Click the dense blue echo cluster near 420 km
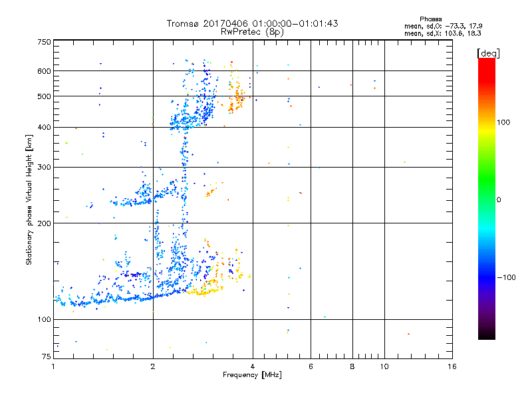Screen dimensions: 532x399 click(x=192, y=119)
